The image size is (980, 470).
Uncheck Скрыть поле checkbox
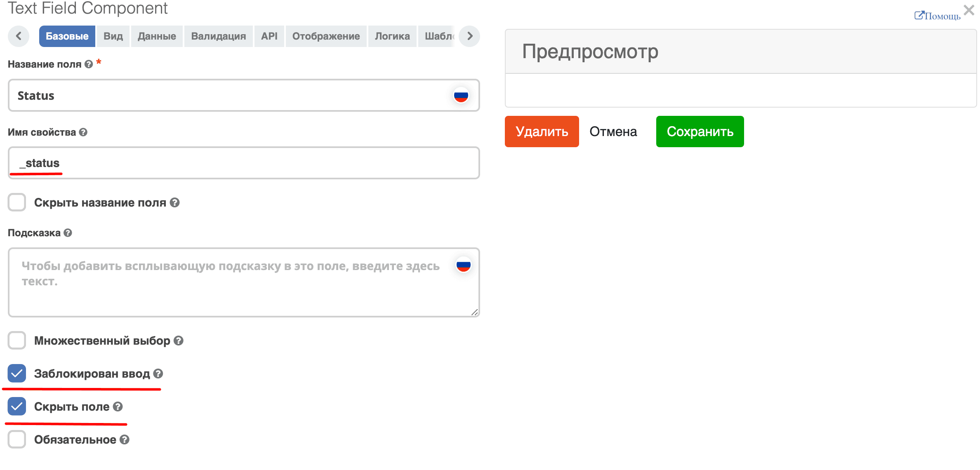pos(17,407)
